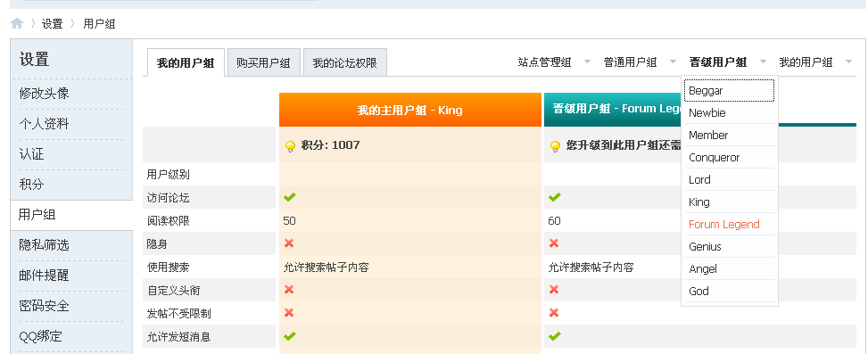Viewport: 868px width, 354px height.
Task: Click red cross for 自定义头衔 in Forum Legend column
Action: [554, 289]
